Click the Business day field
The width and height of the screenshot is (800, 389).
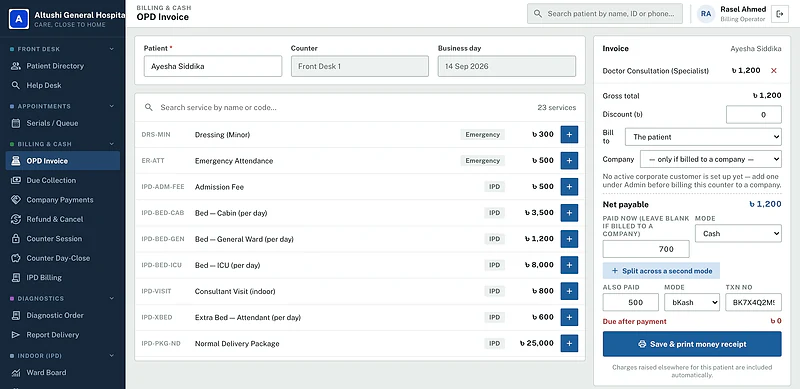point(507,66)
